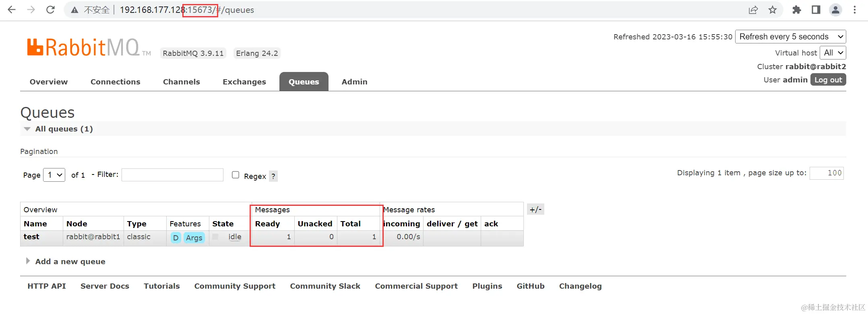Open the test queue link
868x314 pixels.
[31, 236]
